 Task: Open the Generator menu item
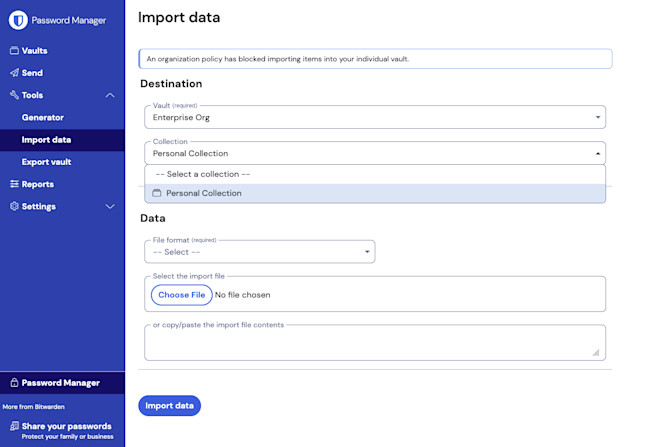click(43, 117)
